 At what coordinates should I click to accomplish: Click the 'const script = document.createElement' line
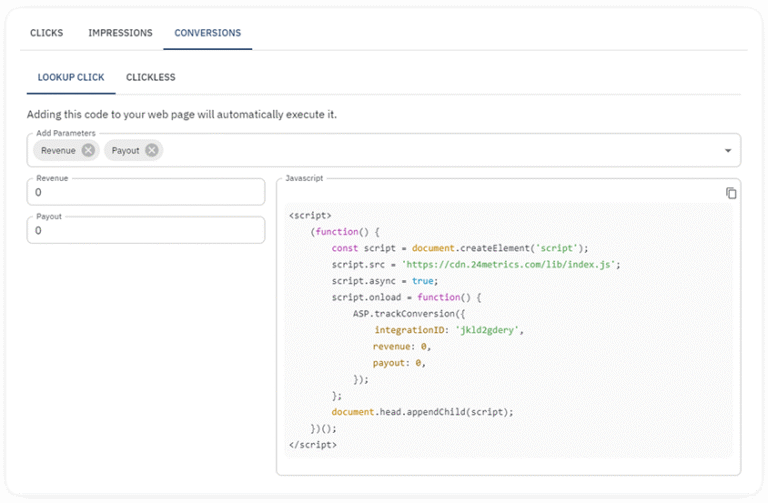(x=460, y=248)
